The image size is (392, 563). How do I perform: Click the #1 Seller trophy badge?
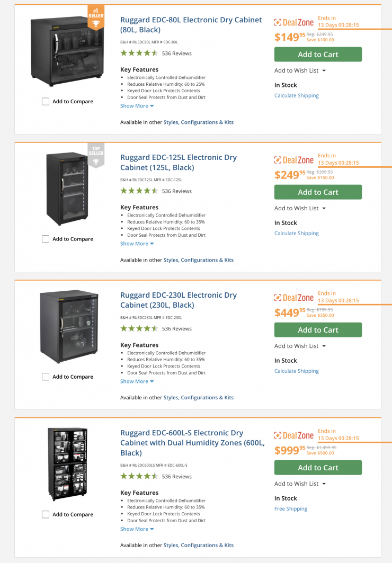tap(96, 19)
